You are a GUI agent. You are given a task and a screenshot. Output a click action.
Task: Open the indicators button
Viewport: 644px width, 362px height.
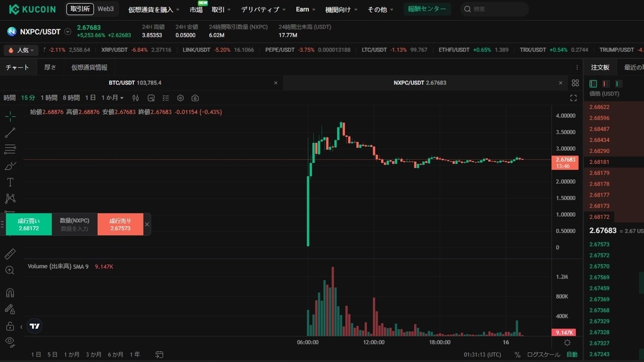click(x=151, y=98)
